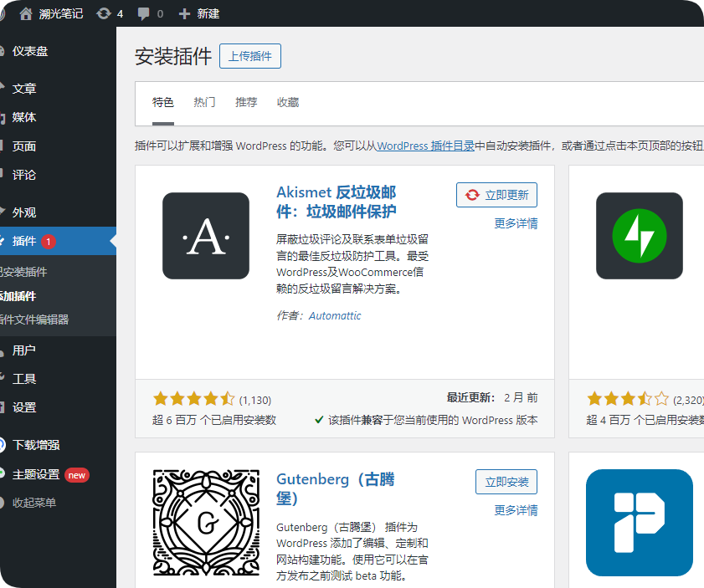Open the 收藏 tab
Screen dimensions: 704x588
coord(288,103)
